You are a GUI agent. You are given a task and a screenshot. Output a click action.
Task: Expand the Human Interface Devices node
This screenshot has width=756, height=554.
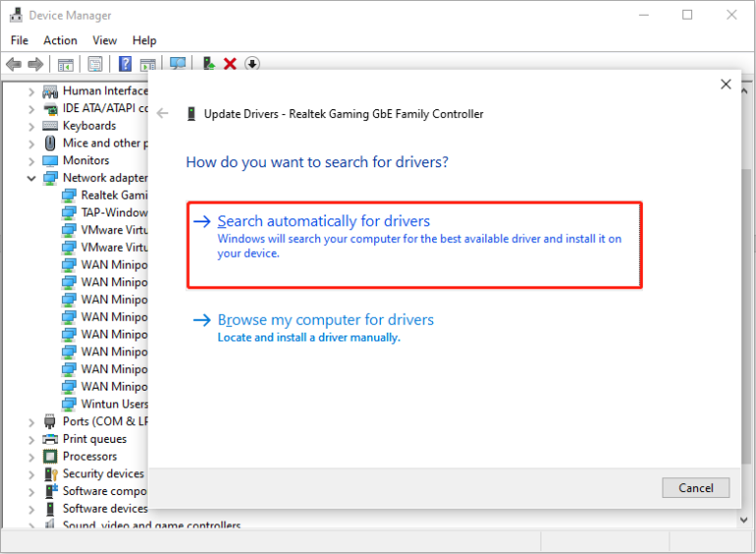[x=31, y=92]
